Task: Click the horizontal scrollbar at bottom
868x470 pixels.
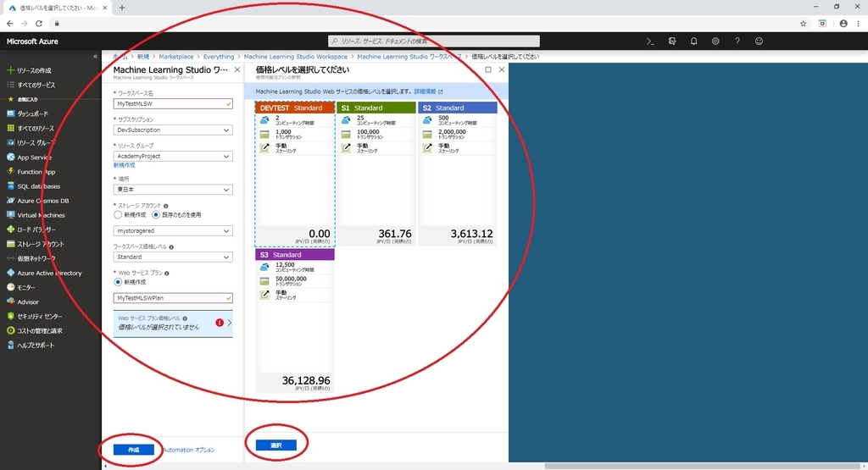Action: coord(701,466)
